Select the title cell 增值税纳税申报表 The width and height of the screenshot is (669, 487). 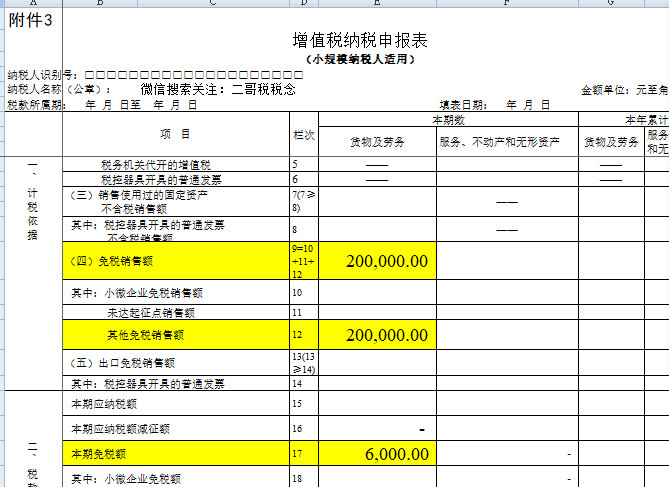(360, 41)
